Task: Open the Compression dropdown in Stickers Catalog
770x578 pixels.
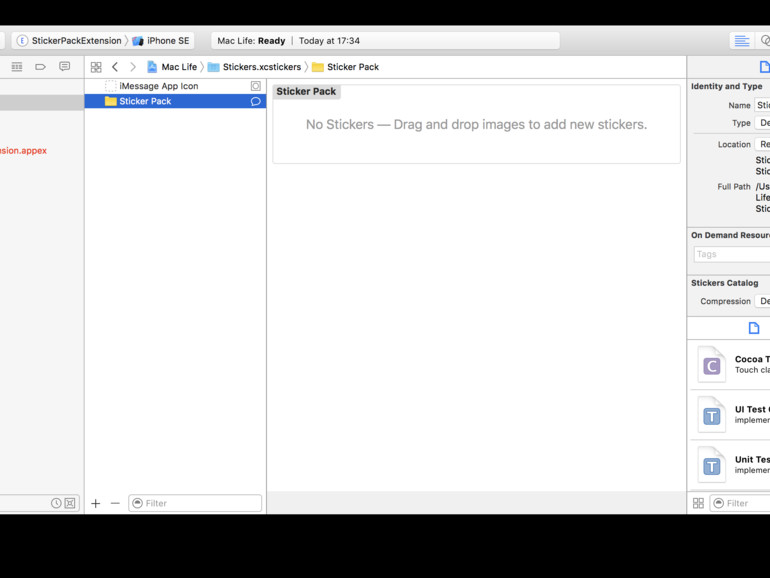Action: pos(762,301)
